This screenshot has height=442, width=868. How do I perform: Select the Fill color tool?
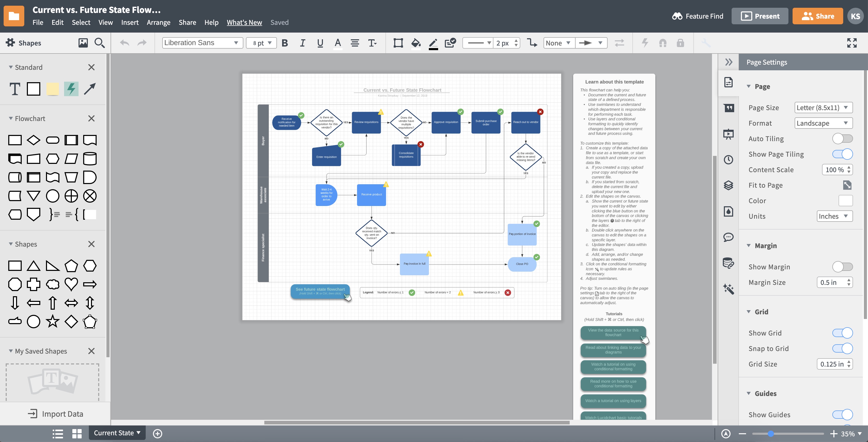[416, 43]
